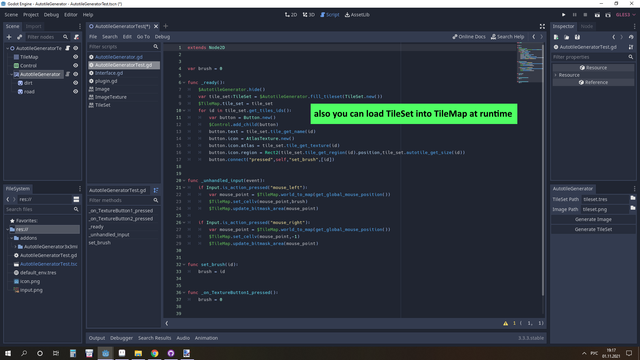This screenshot has width=640, height=360.
Task: Jump to set_brush method
Action: [100, 243]
